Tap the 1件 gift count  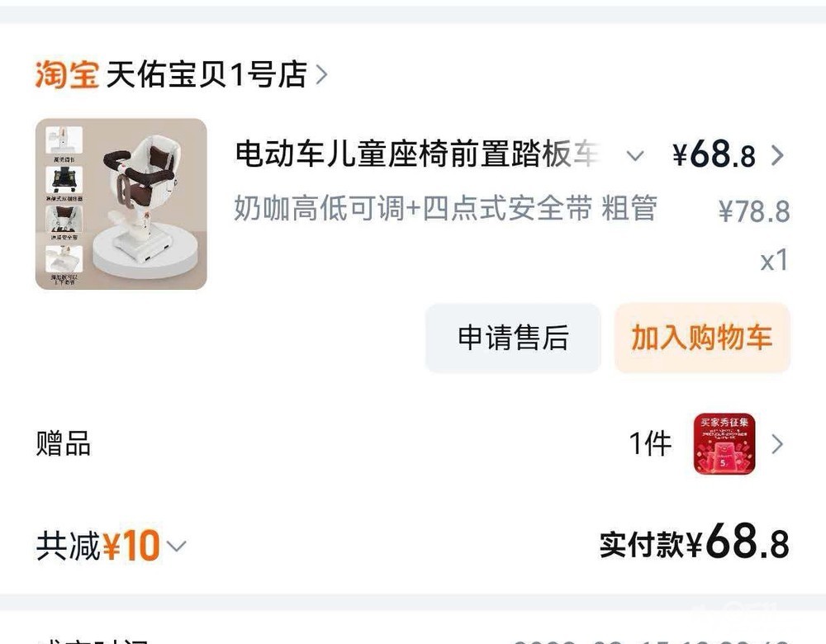click(x=651, y=444)
